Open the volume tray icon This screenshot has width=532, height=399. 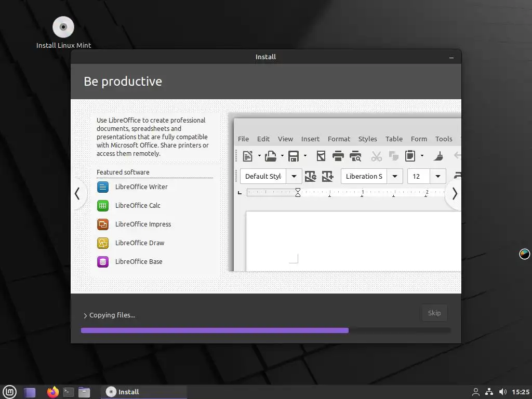tap(503, 392)
